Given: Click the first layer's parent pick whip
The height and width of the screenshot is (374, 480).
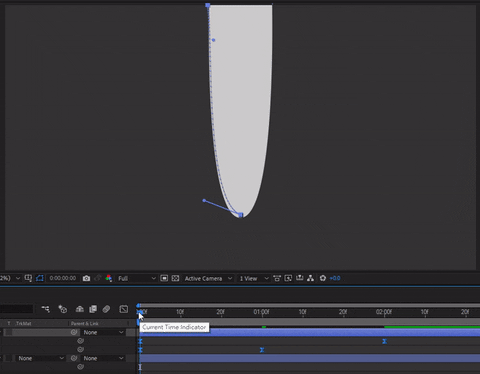Looking at the screenshot, I should pos(74,332).
